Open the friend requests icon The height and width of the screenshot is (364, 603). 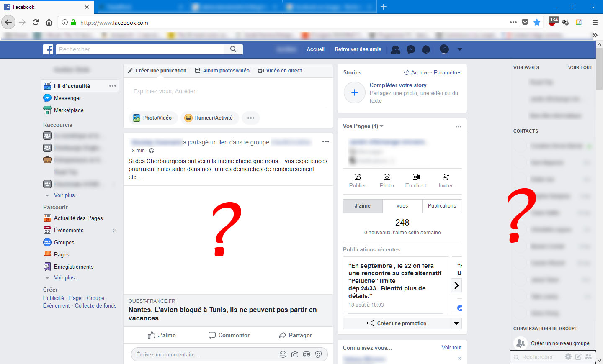coord(395,49)
